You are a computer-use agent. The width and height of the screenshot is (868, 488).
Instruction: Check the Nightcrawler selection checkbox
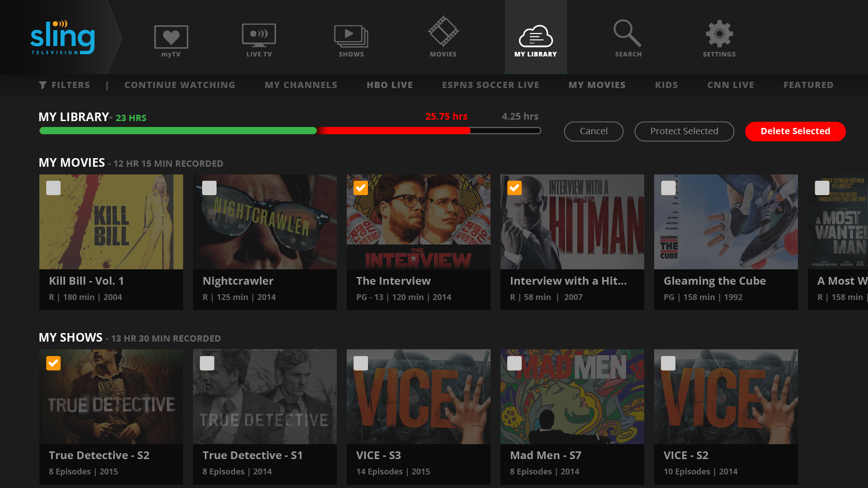[209, 188]
